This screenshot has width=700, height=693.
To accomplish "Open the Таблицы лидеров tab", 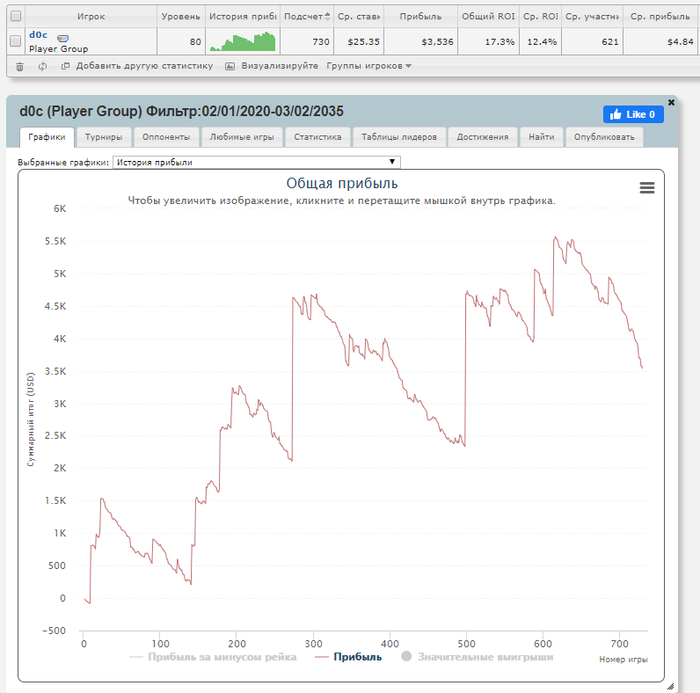I will click(399, 137).
